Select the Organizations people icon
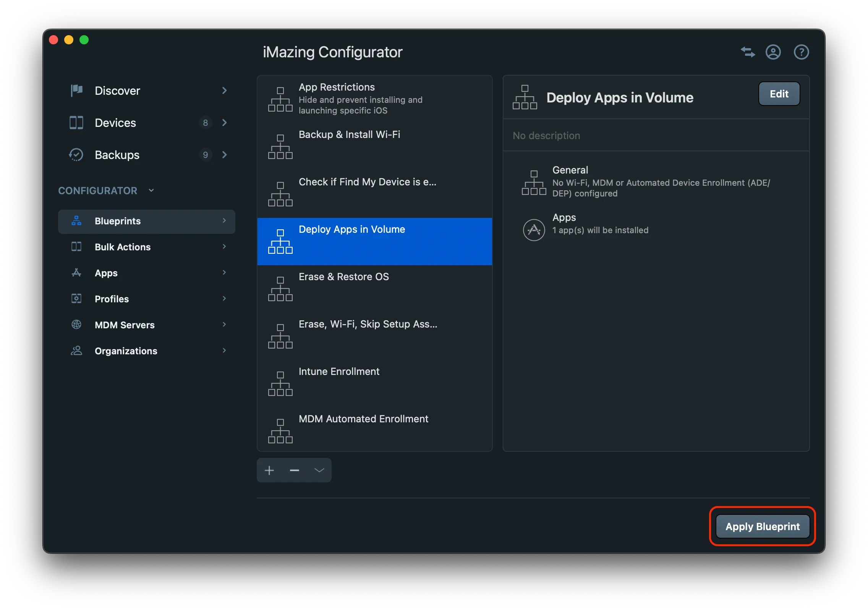 click(76, 350)
